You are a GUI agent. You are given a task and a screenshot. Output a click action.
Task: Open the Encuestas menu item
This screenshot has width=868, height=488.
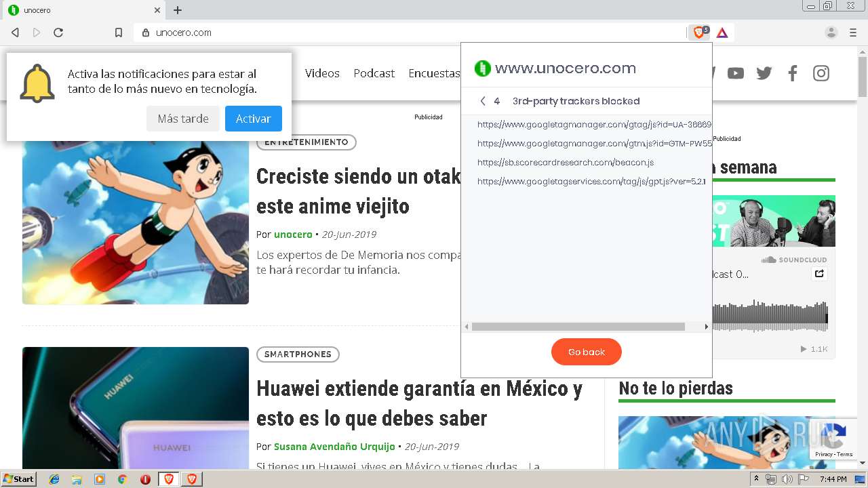coord(434,73)
